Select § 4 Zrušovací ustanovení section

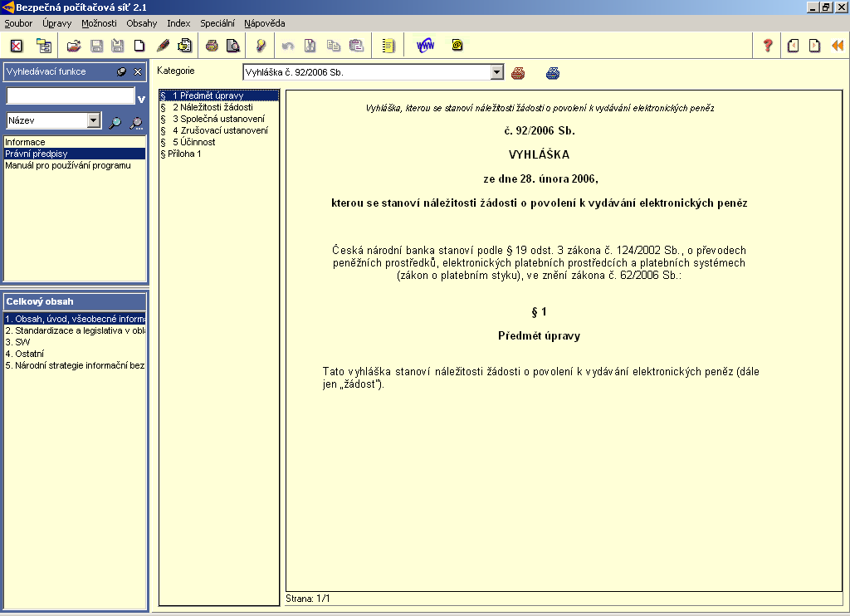click(219, 130)
